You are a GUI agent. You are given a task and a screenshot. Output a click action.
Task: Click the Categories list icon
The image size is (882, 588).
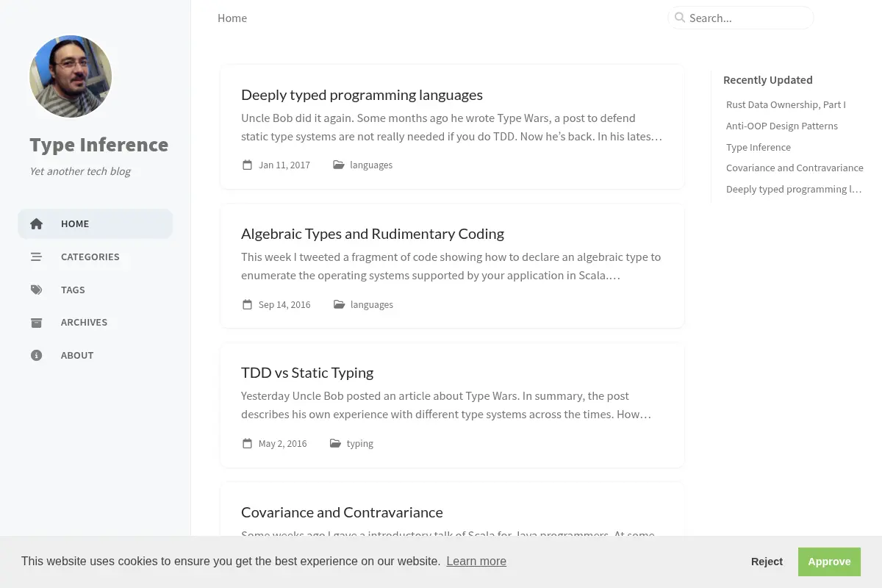coord(36,257)
